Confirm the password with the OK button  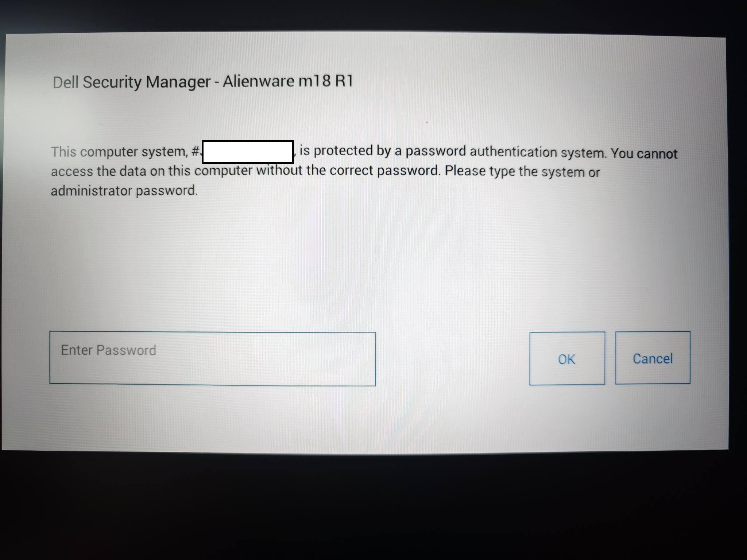[567, 358]
